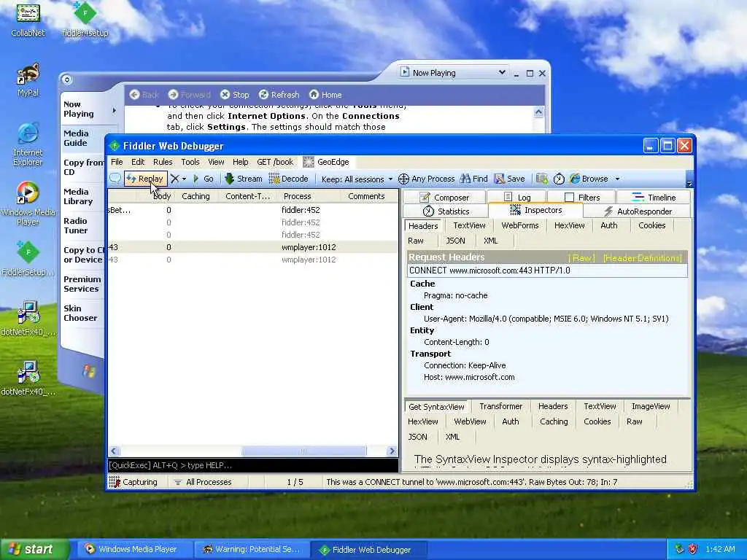Expand the Now Playing sidebar arrow
Viewport: 747px width, 560px height.
(115, 111)
